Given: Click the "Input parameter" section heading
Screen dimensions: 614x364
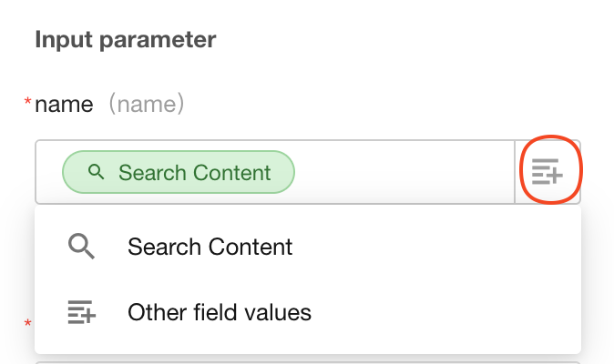Looking at the screenshot, I should pos(125,40).
